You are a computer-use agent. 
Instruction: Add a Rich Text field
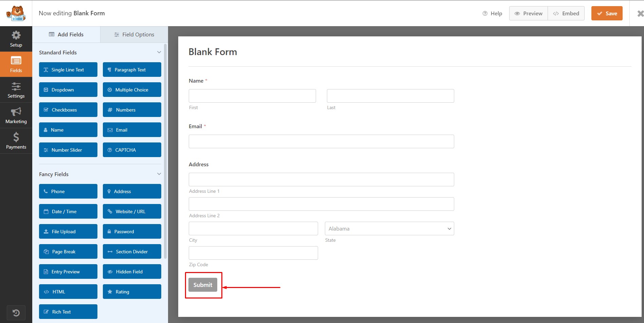[x=68, y=312]
